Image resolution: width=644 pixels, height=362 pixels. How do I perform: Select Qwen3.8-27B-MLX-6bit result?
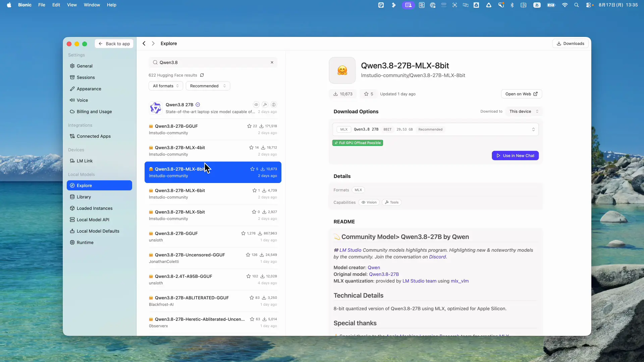click(x=213, y=194)
